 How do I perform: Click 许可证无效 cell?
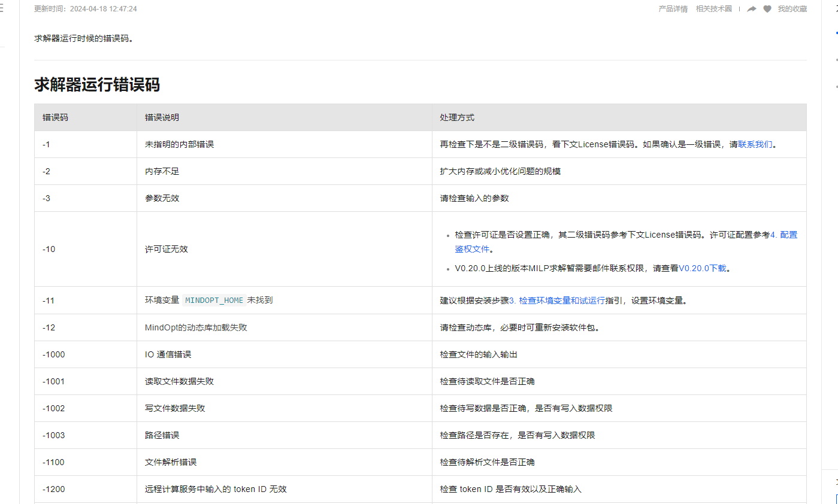[285, 249]
